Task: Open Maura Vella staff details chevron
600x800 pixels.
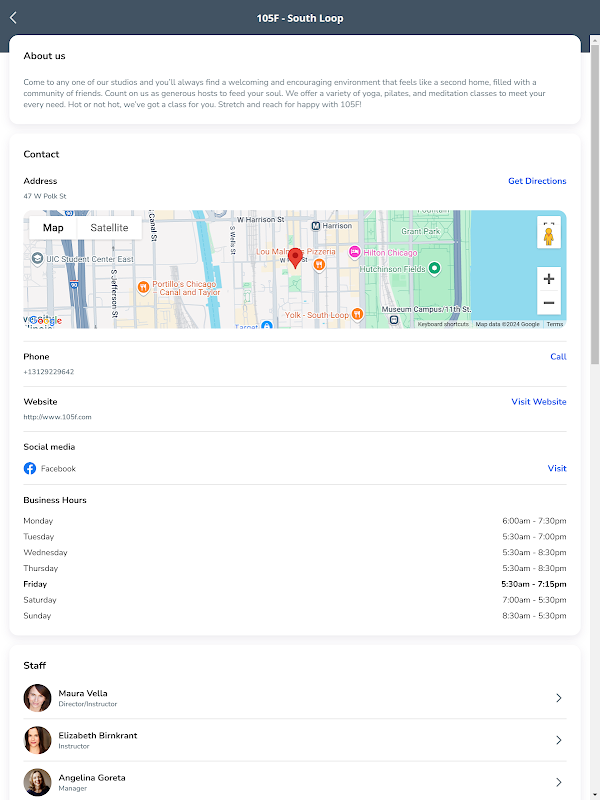Action: pos(559,697)
